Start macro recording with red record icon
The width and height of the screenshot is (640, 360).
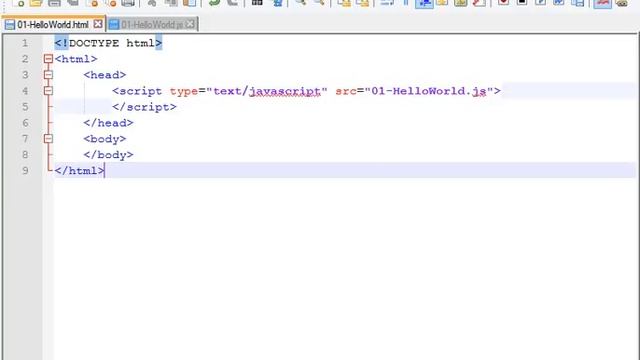click(x=504, y=3)
